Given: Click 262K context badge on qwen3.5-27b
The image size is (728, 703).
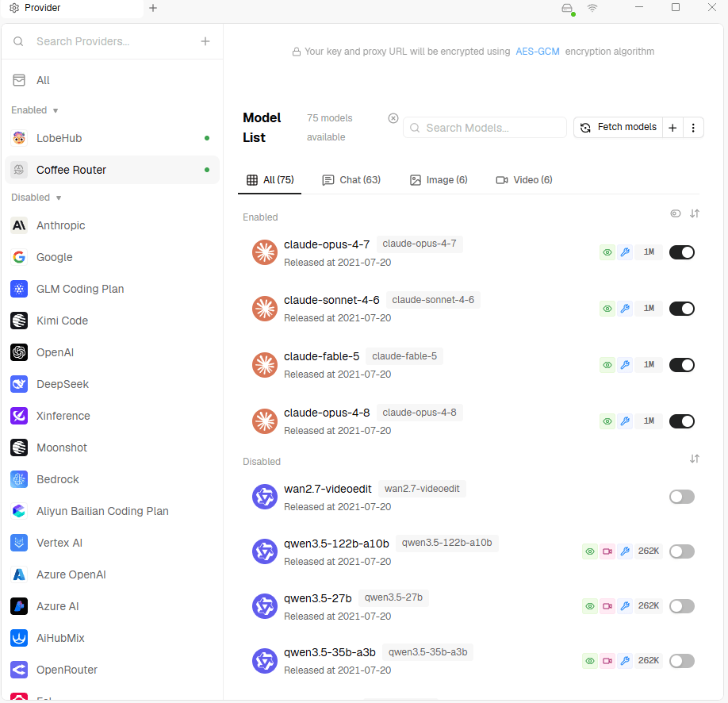Looking at the screenshot, I should [649, 606].
